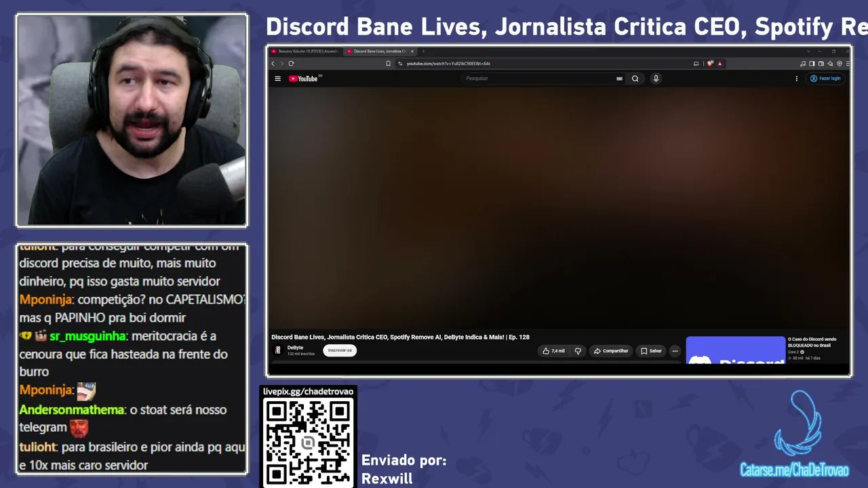Click the livepix.gg/chadetrovao label
The image size is (868, 488).
[x=308, y=392]
